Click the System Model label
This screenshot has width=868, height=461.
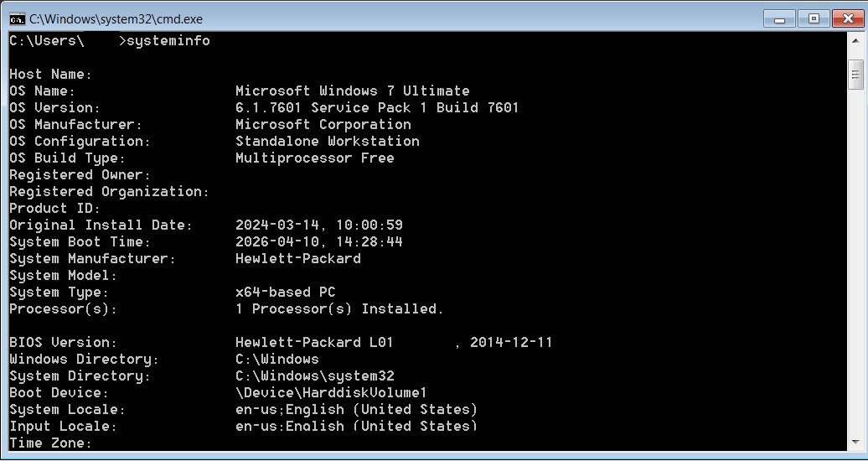tap(64, 276)
